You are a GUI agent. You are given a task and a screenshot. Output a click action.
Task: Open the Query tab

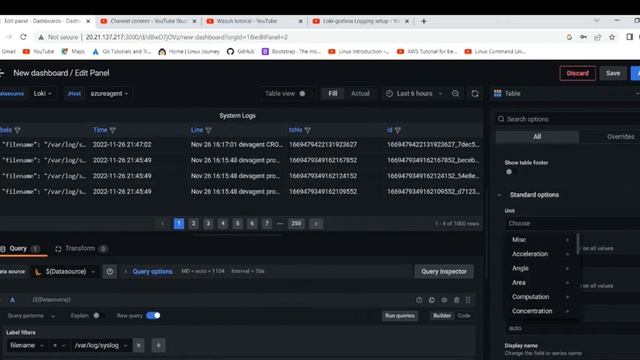pyautogui.click(x=20, y=249)
